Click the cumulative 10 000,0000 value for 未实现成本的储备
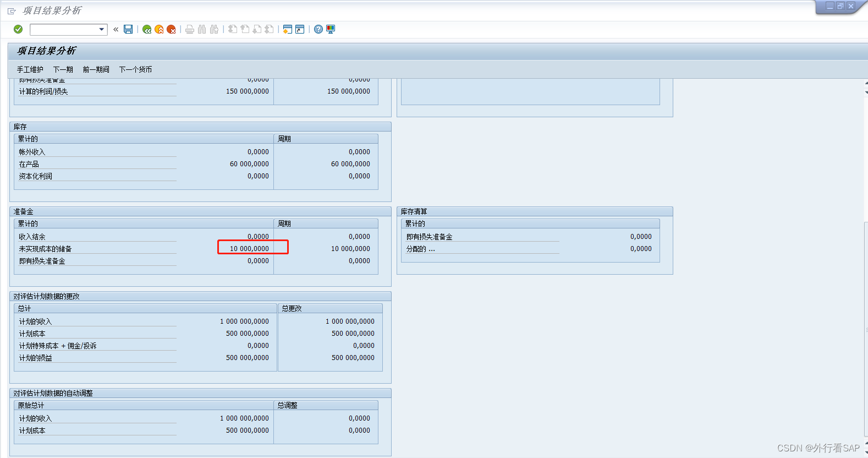Image resolution: width=868 pixels, height=458 pixels. [249, 249]
